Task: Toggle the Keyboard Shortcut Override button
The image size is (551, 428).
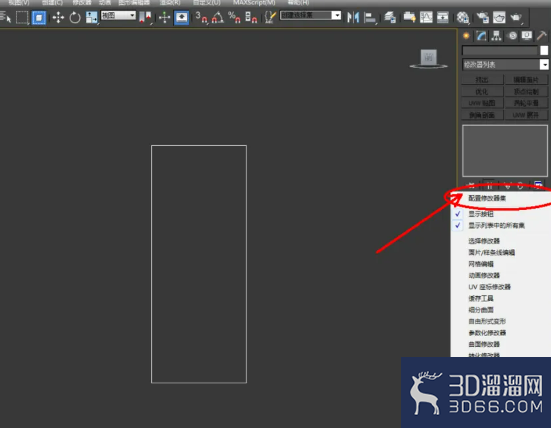Action: click(181, 17)
